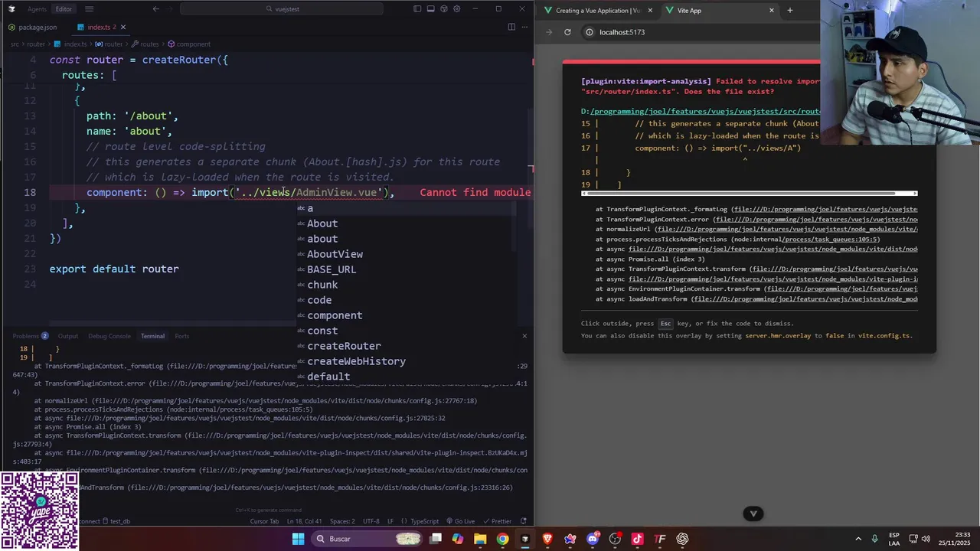980x551 pixels.
Task: Split the editor to the right
Action: (511, 27)
